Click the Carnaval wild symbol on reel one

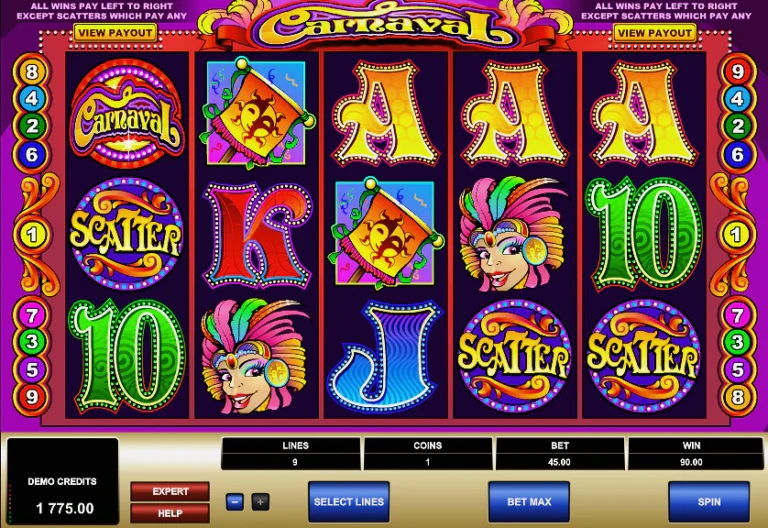[x=127, y=114]
